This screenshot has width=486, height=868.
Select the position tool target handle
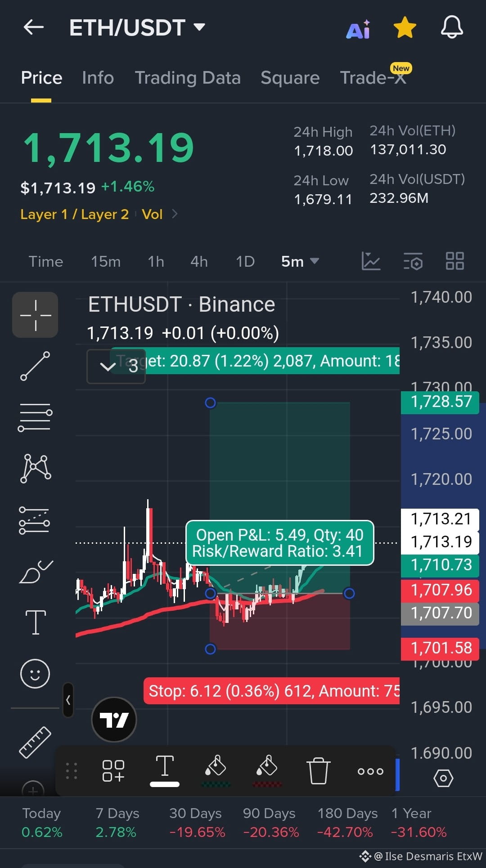pyautogui.click(x=210, y=403)
